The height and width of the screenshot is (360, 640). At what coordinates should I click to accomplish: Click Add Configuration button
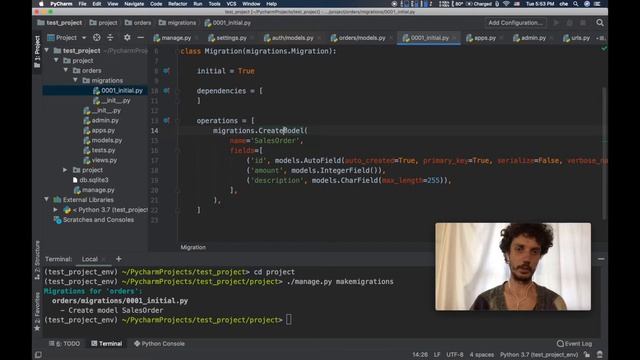point(515,23)
